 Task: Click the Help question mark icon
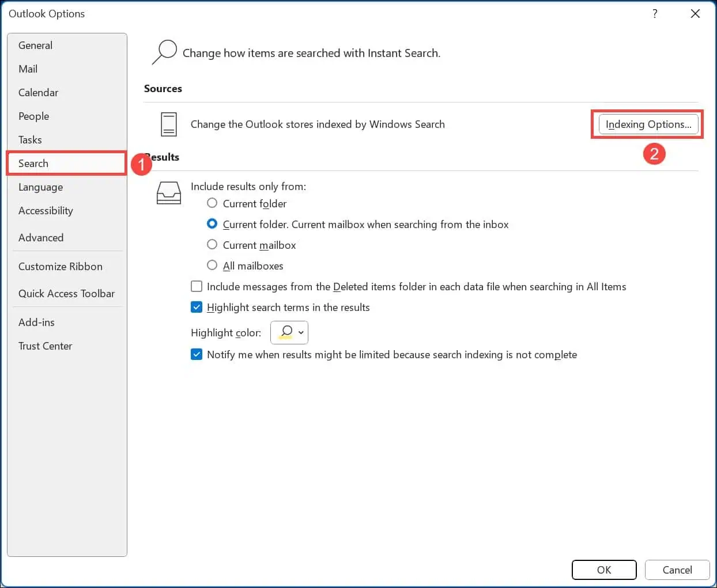point(655,13)
